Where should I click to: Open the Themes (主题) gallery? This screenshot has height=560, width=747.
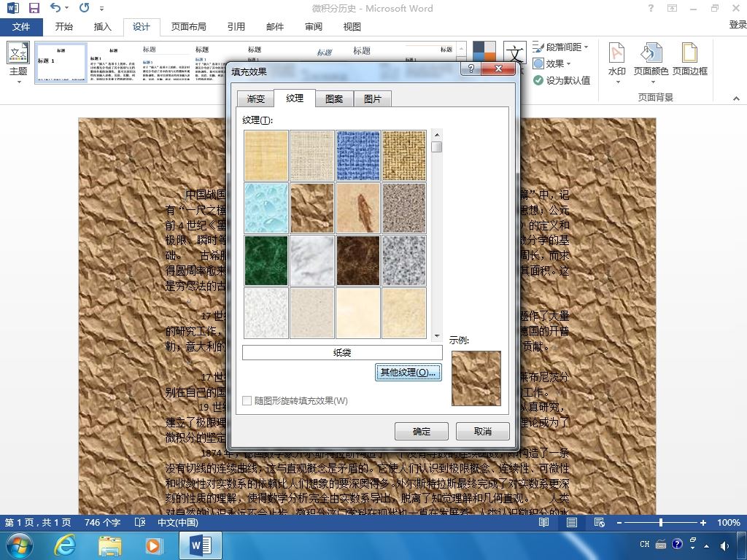tap(18, 63)
